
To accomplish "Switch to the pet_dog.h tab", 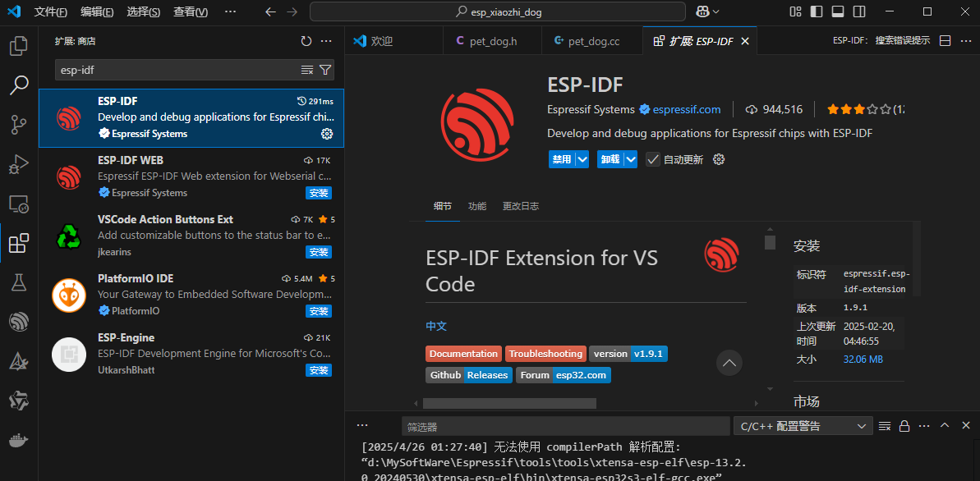I will [491, 41].
